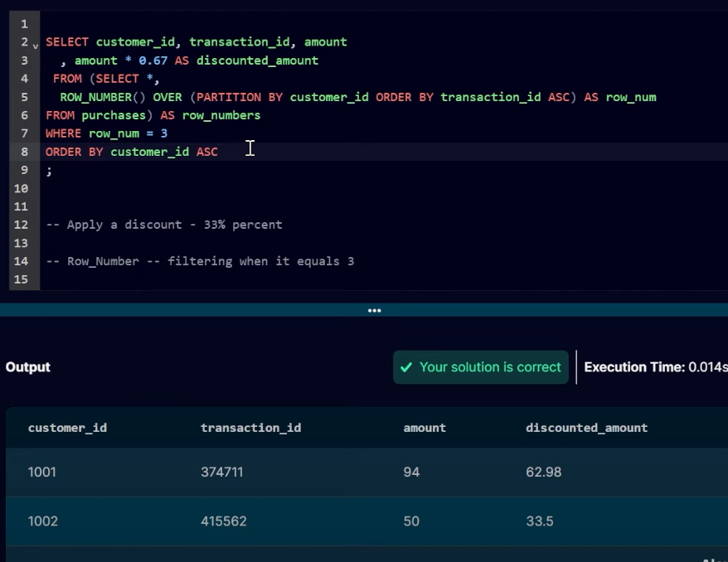Click the semicolon on line 9
Image resolution: width=728 pixels, height=562 pixels.
point(49,171)
